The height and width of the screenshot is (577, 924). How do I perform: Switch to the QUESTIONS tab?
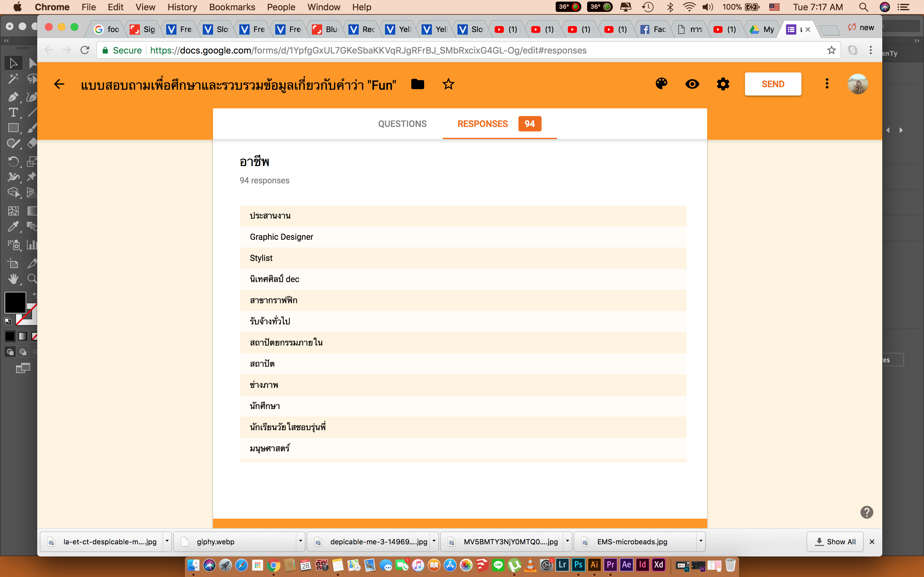pyautogui.click(x=402, y=124)
